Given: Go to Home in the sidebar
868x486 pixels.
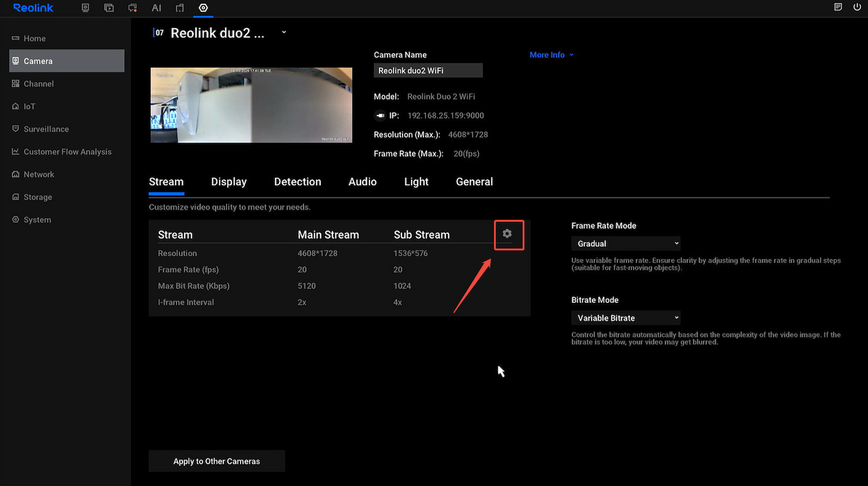Looking at the screenshot, I should pos(67,38).
